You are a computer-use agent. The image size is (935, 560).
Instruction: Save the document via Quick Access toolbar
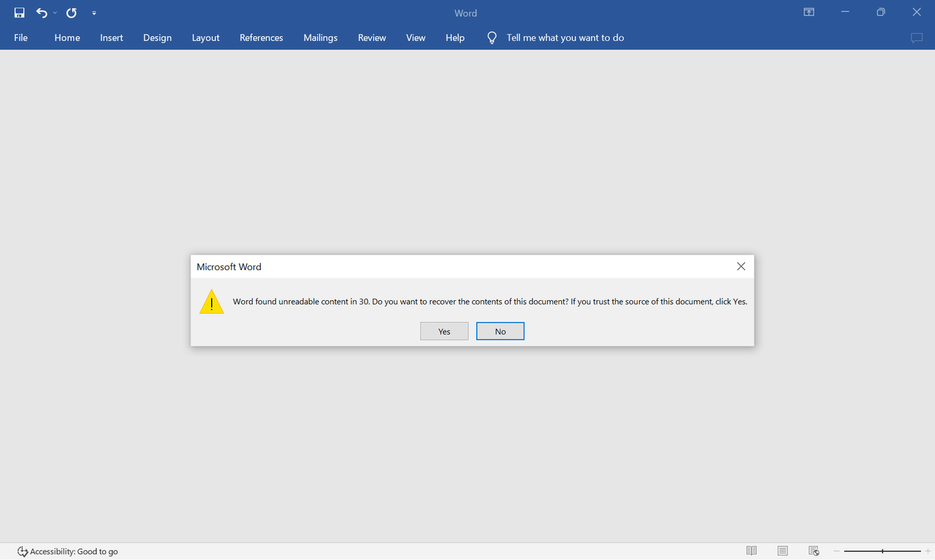pos(19,12)
